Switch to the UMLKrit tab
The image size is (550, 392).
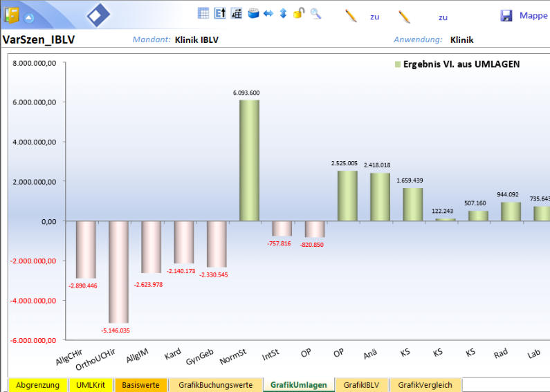[91, 384]
